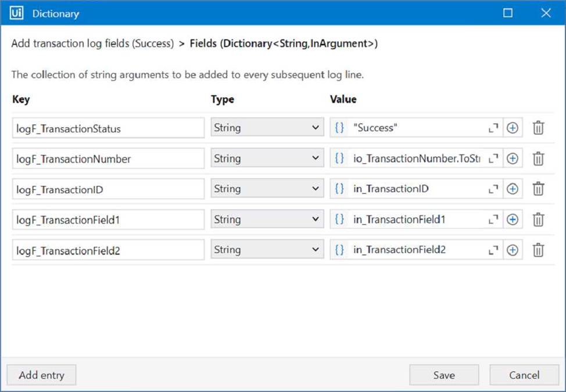Viewport: 566px width, 392px height.
Task: Open the plus menu for the "Success" value
Action: point(513,128)
